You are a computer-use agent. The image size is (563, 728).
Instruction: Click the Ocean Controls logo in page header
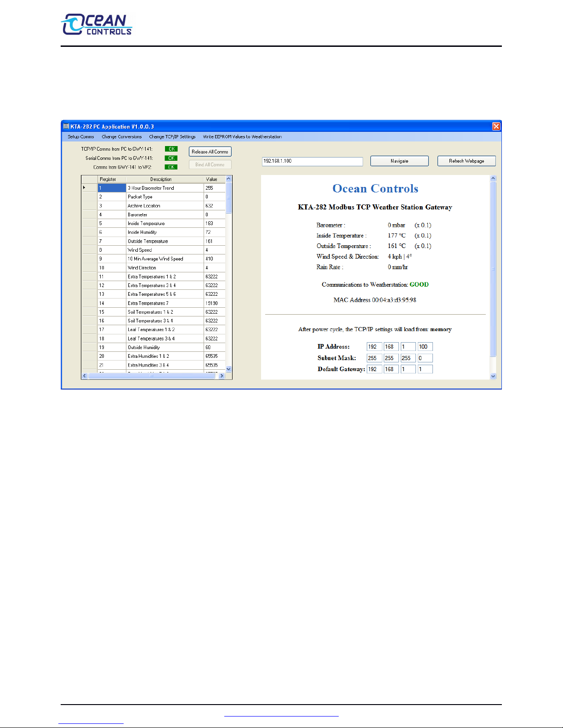click(x=97, y=24)
